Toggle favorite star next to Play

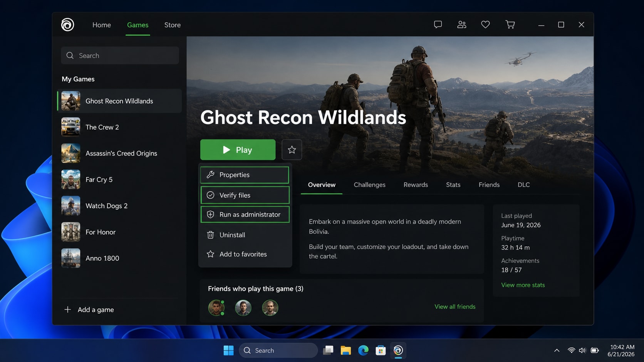tap(292, 150)
